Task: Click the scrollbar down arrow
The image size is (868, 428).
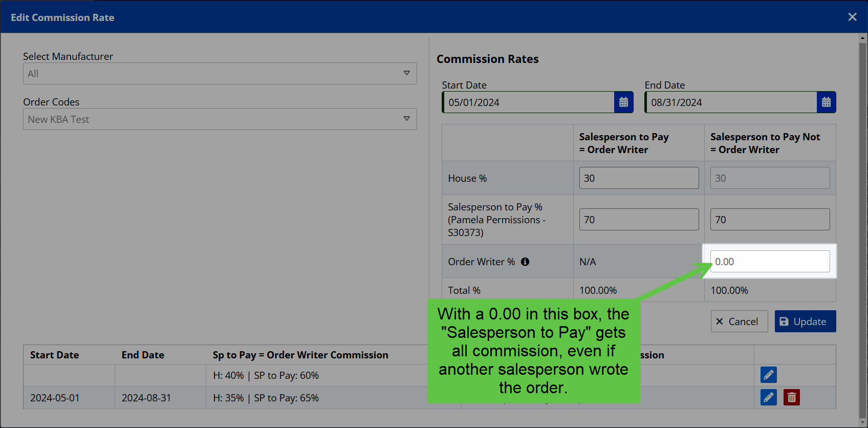Action: (863, 423)
